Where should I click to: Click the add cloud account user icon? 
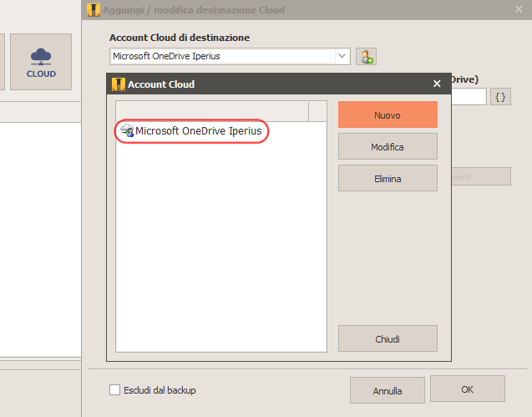pyautogui.click(x=366, y=56)
